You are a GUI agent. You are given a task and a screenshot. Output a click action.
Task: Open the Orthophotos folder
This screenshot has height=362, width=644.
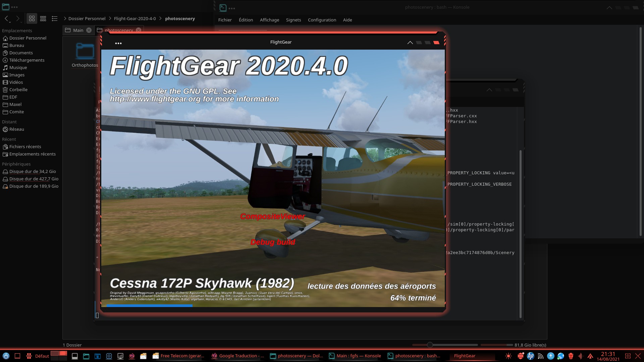pos(85,55)
